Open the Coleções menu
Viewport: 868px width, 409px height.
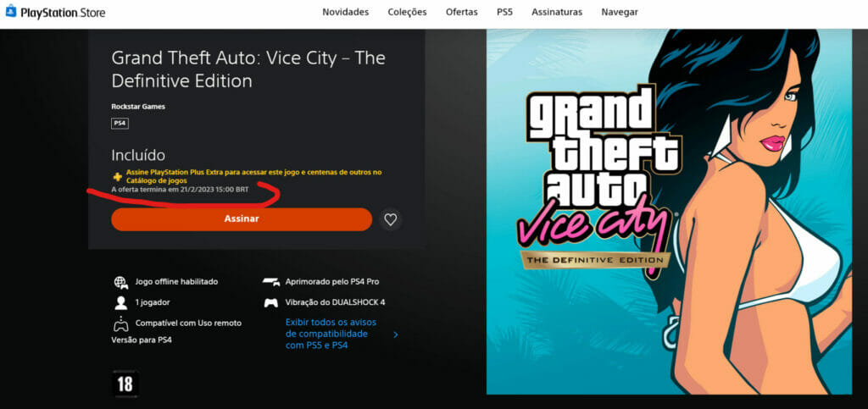408,12
